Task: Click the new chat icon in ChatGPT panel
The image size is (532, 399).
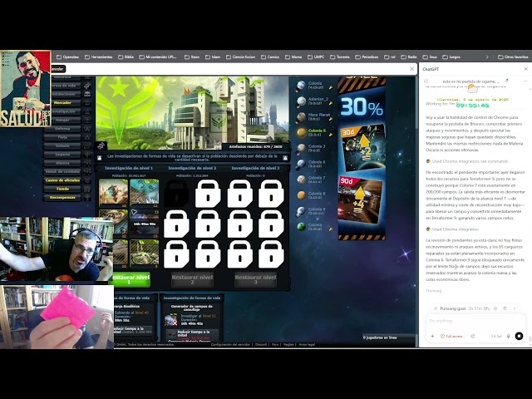Action: (426, 81)
